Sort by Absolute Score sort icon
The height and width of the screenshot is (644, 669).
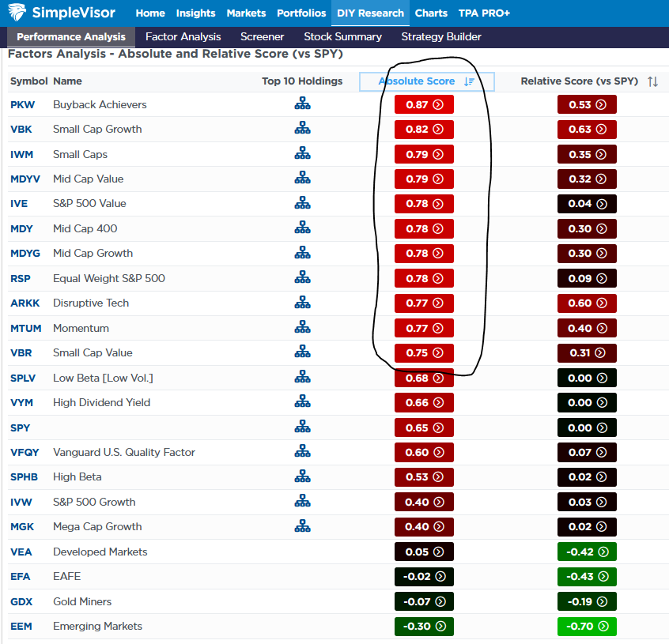click(469, 81)
